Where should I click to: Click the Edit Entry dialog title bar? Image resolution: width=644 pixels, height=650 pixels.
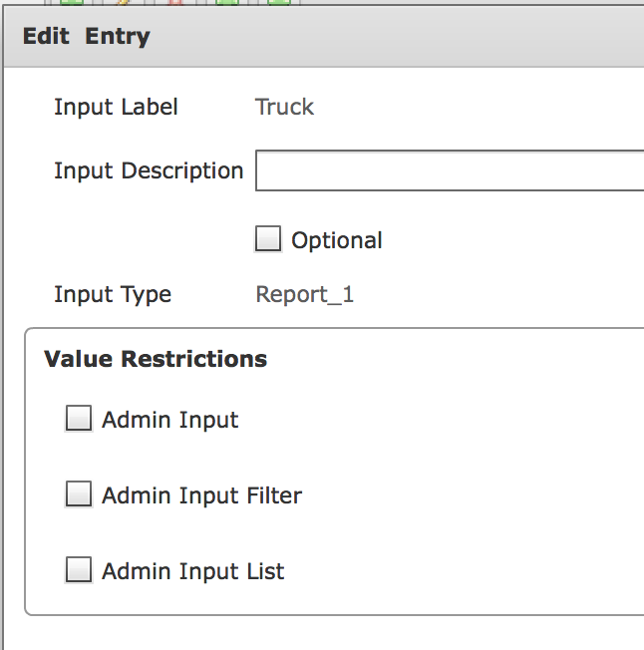click(x=324, y=36)
